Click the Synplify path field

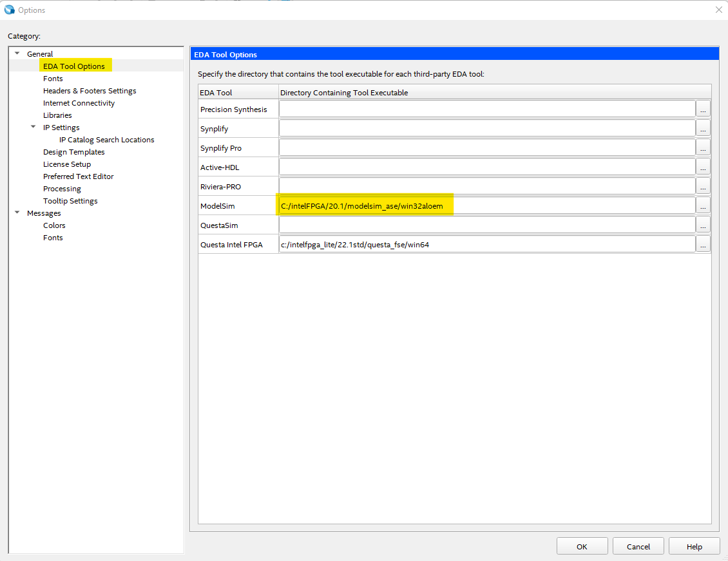487,129
